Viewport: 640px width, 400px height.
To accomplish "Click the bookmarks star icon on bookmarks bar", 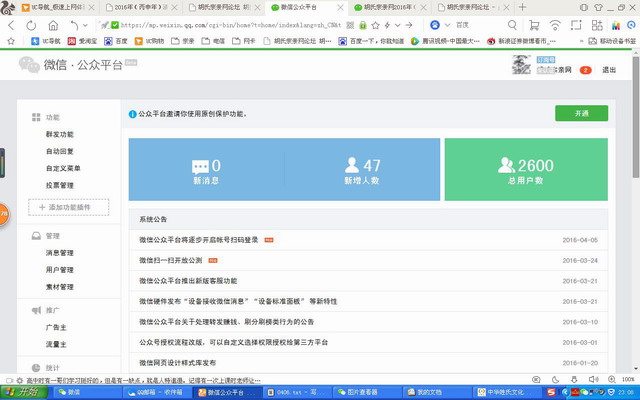I will tap(11, 41).
